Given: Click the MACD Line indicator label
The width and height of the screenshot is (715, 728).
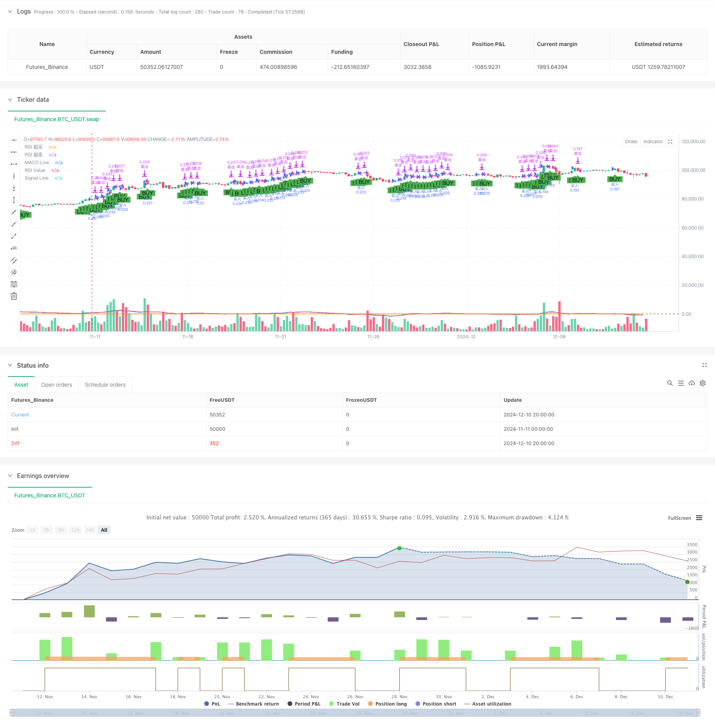Looking at the screenshot, I should [x=37, y=163].
